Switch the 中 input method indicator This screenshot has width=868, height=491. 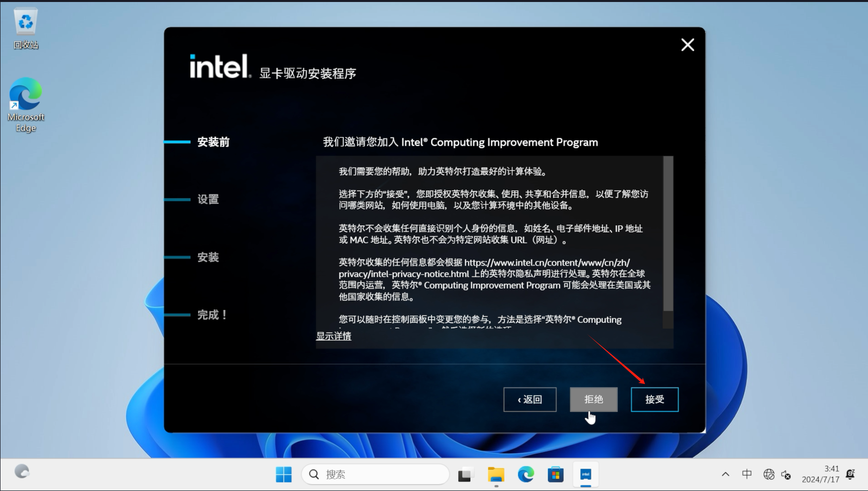point(747,474)
